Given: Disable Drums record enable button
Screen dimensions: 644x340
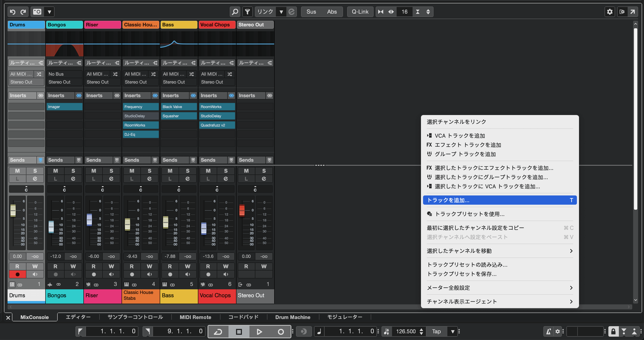Looking at the screenshot, I should pos(17,274).
